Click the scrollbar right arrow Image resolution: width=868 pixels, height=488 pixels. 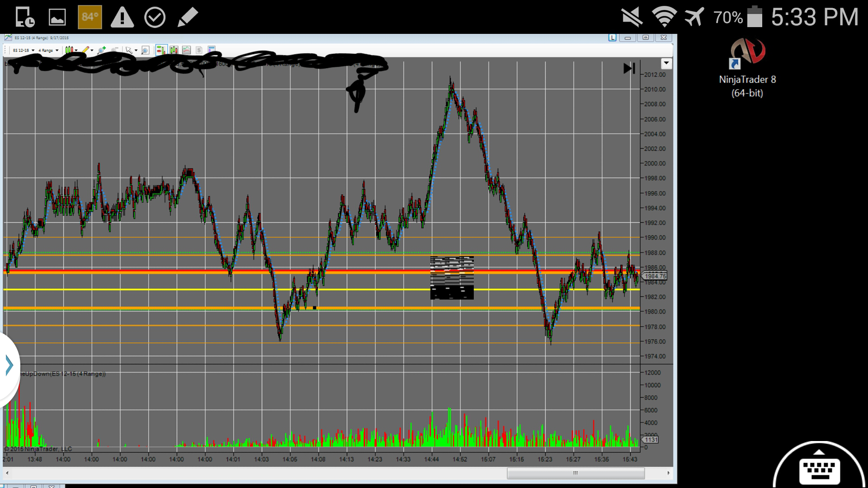click(x=668, y=473)
